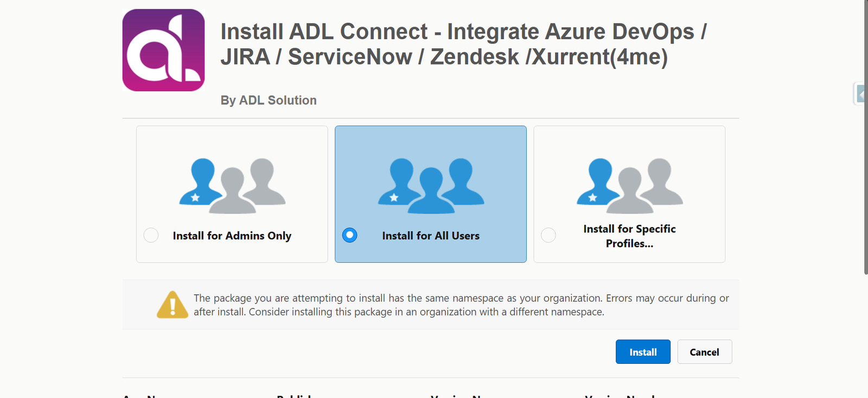868x398 pixels.
Task: Click the Admins Only users group icon
Action: pos(232,186)
